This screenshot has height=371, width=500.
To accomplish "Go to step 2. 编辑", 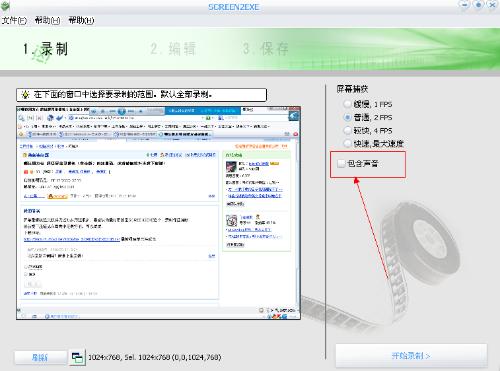I will point(173,49).
